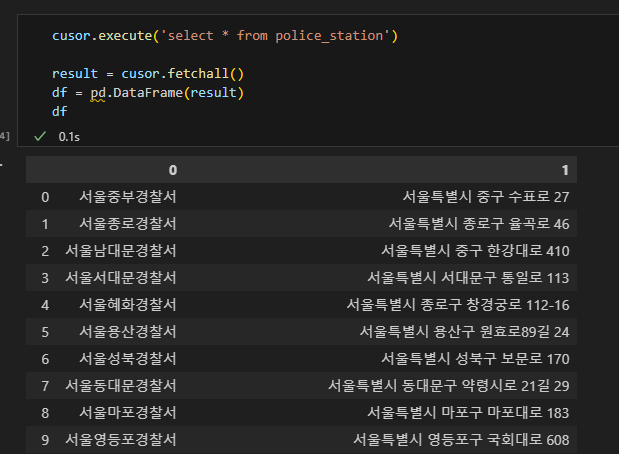Image resolution: width=619 pixels, height=454 pixels.
Task: Click the 0.1s execution time label
Action: coord(69,137)
